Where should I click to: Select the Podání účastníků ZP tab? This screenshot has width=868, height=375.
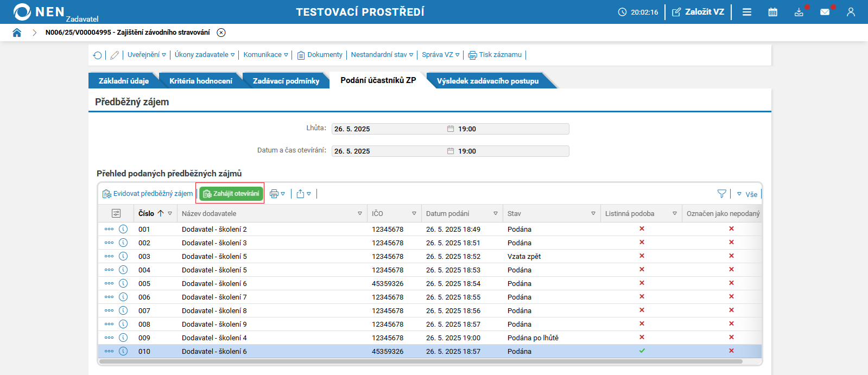click(378, 80)
